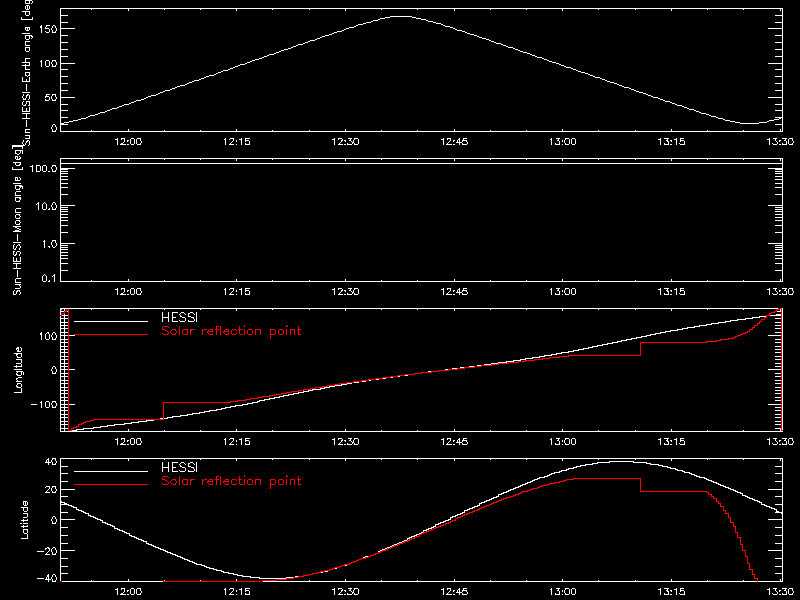800x600 pixels.
Task: Click the Longitude axis title
Action: coord(18,370)
